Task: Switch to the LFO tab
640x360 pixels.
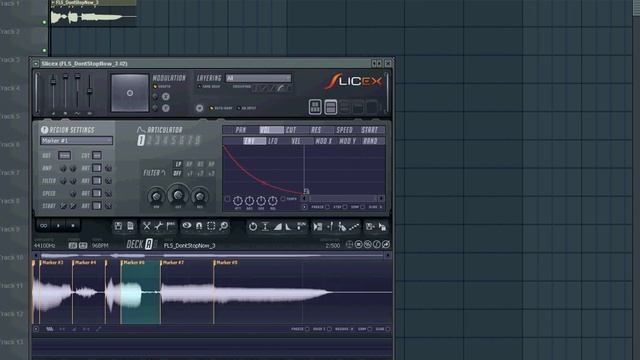Action: 273,141
